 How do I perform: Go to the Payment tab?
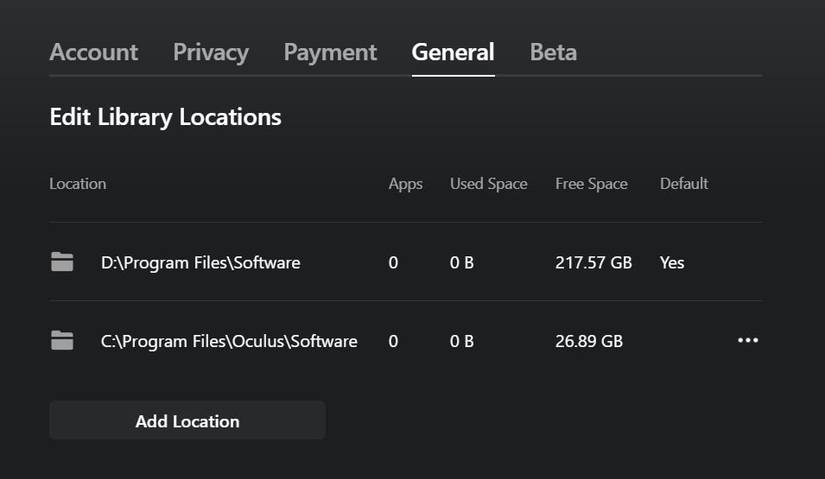[330, 52]
